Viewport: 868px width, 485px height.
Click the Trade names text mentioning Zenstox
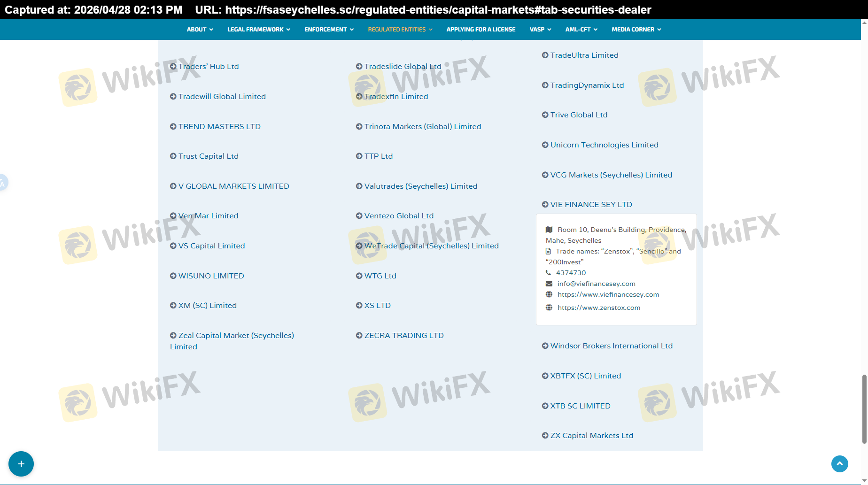[x=613, y=257]
